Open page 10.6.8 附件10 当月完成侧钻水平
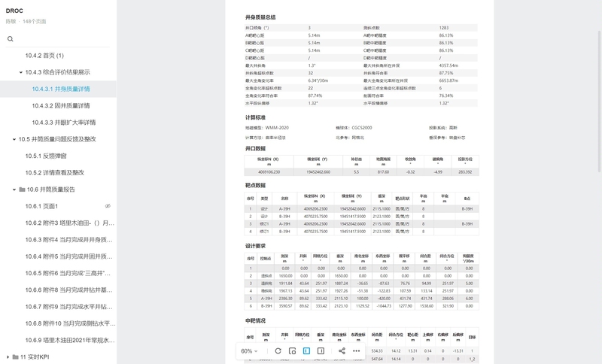Image resolution: width=602 pixels, height=364 pixels. (x=70, y=323)
